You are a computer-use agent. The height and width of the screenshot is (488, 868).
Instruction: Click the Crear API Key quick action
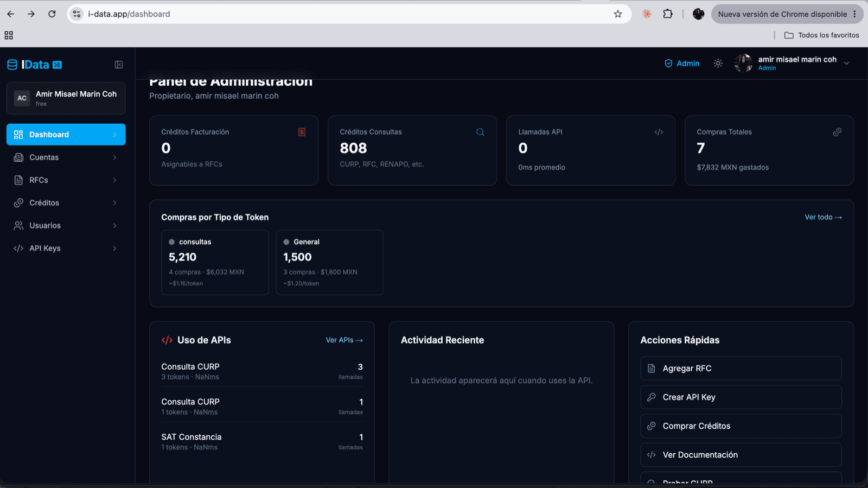click(741, 397)
